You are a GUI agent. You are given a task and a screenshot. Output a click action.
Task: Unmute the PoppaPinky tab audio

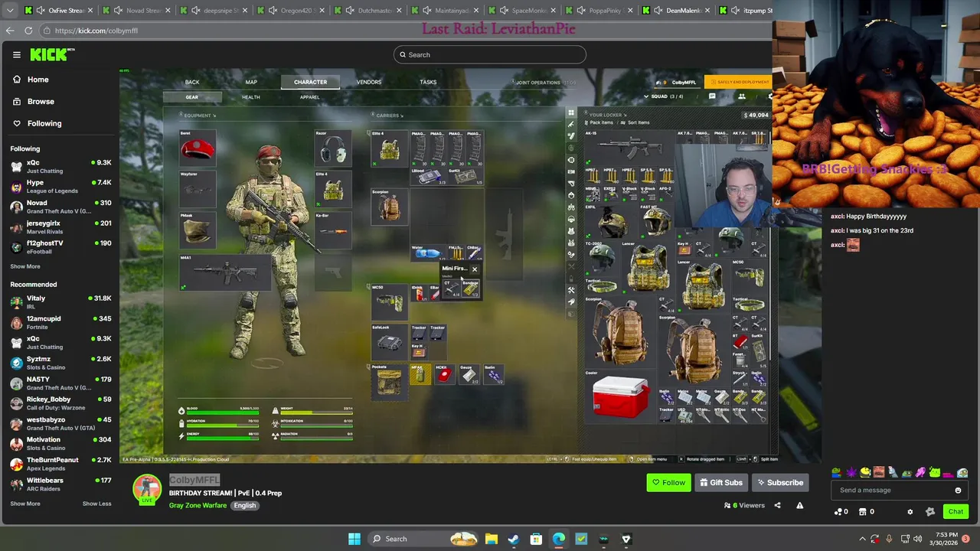click(x=582, y=11)
